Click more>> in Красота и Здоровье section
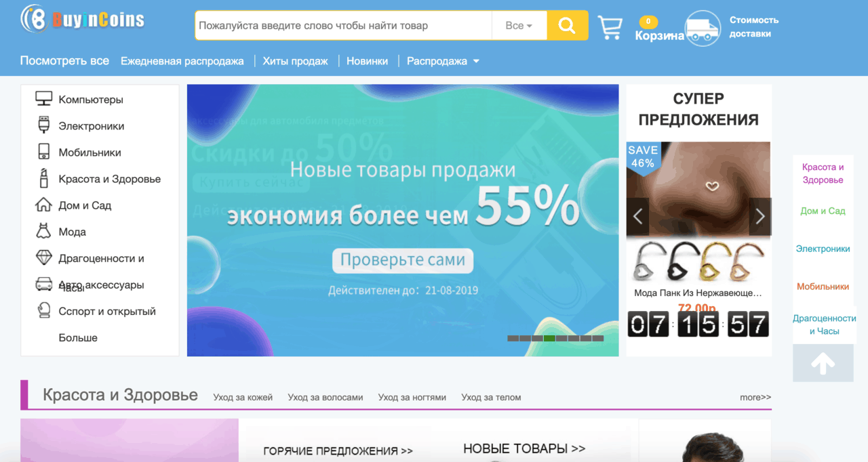 pyautogui.click(x=755, y=398)
